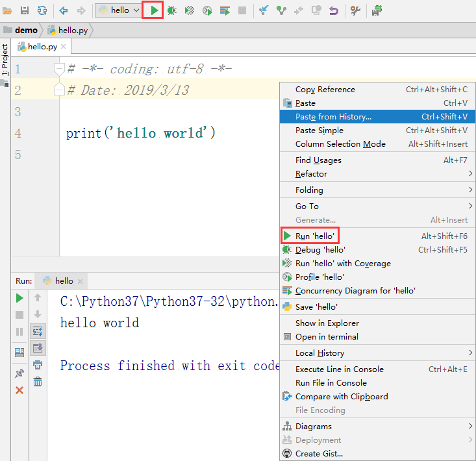Image resolution: width=476 pixels, height=461 pixels.
Task: Expand the Folding submenu
Action: point(377,190)
